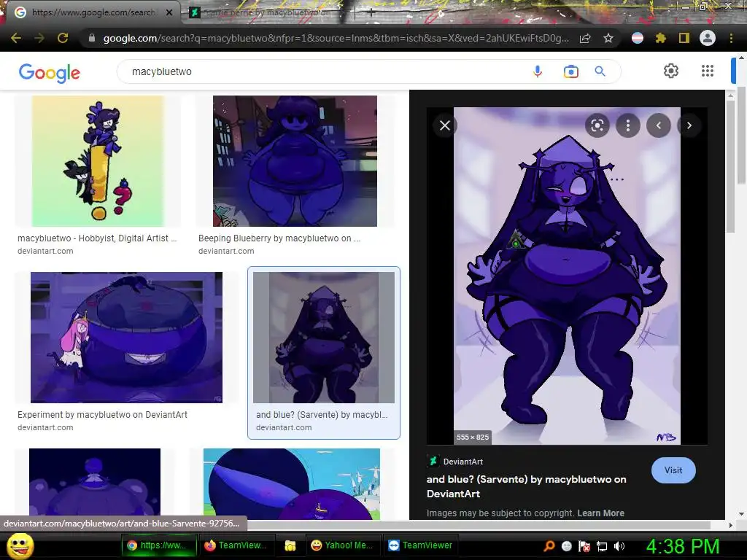Switch to Chrome taskbar button

click(x=160, y=545)
